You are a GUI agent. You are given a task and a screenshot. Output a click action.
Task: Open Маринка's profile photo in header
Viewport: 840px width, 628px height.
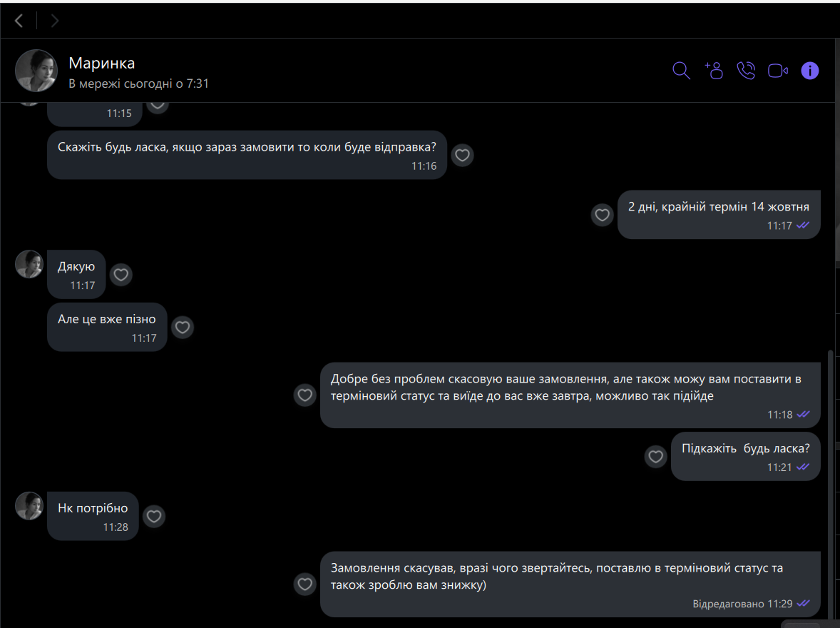point(36,71)
